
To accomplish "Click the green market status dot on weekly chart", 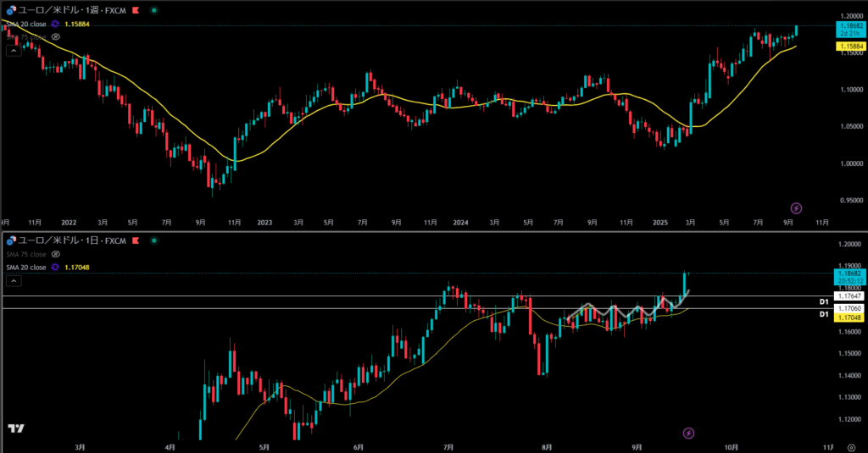I will tap(152, 12).
